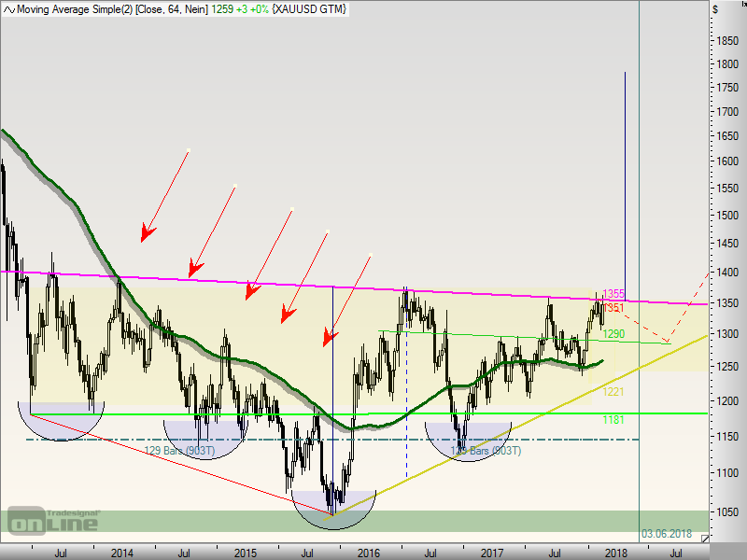Click the green 1181 support level label
The image size is (747, 560).
(x=613, y=421)
